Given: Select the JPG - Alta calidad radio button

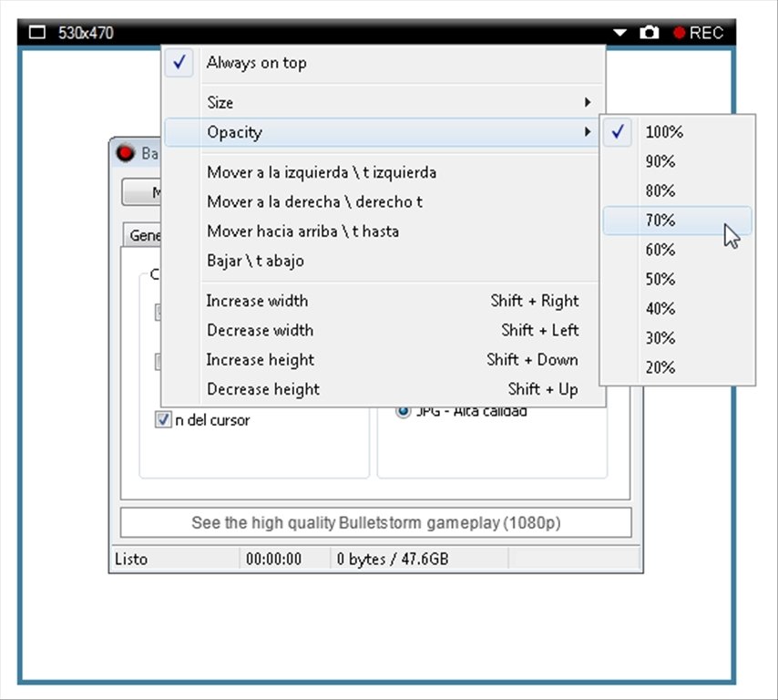Looking at the screenshot, I should [x=403, y=412].
